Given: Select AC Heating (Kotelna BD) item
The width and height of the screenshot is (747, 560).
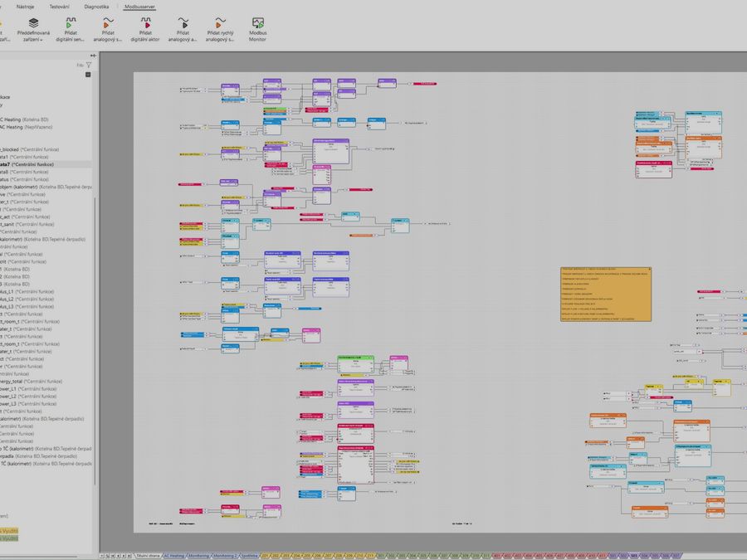Looking at the screenshot, I should pyautogui.click(x=46, y=119).
